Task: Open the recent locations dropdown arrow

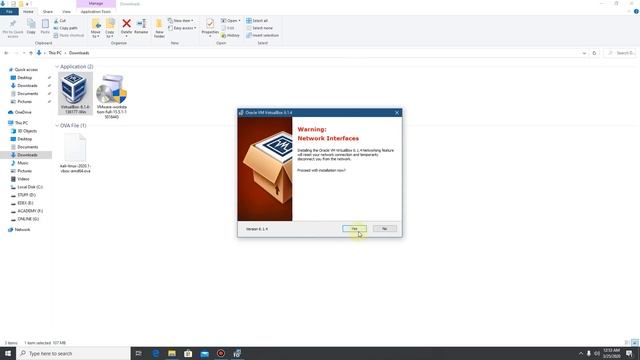Action: 24,53
